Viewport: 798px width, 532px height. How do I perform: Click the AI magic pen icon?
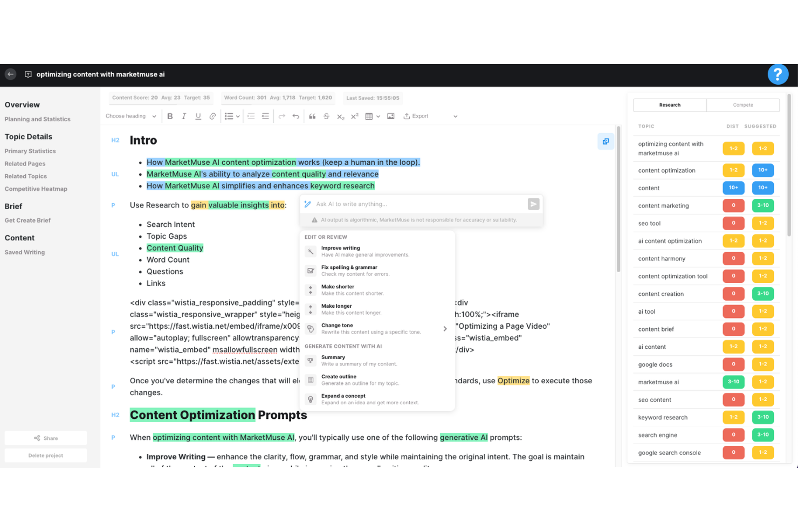point(307,204)
